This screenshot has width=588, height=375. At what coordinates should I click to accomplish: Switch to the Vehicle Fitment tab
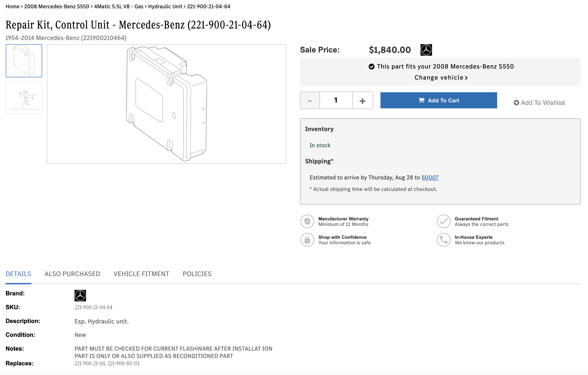(x=141, y=274)
